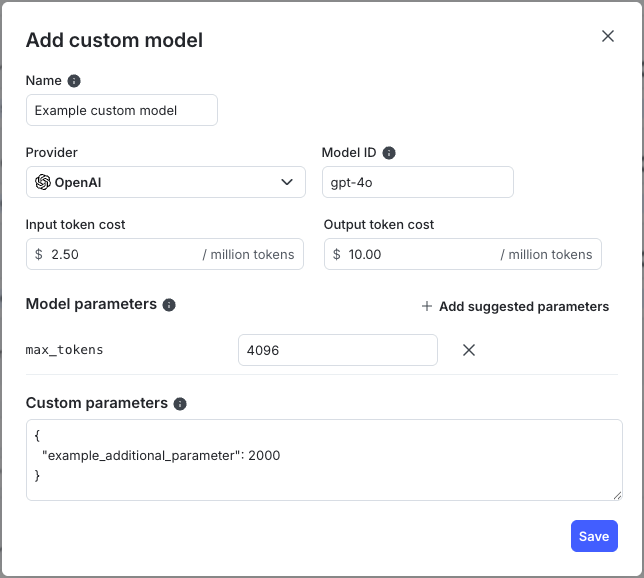Save the custom model

tap(593, 536)
